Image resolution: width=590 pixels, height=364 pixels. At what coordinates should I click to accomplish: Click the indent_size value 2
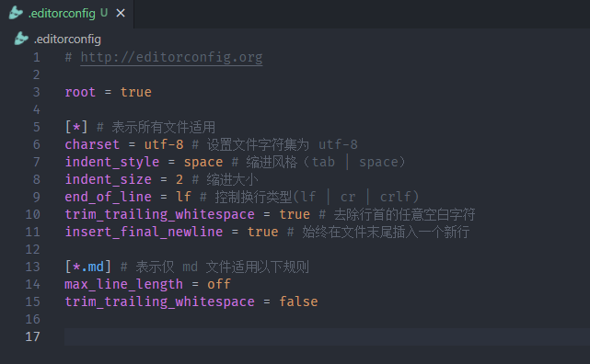179,179
